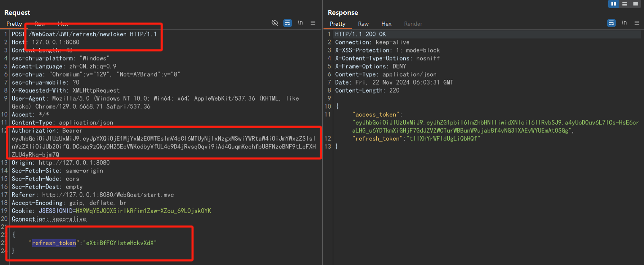Click the HTTP/1.1 200 OK status line

[360, 34]
